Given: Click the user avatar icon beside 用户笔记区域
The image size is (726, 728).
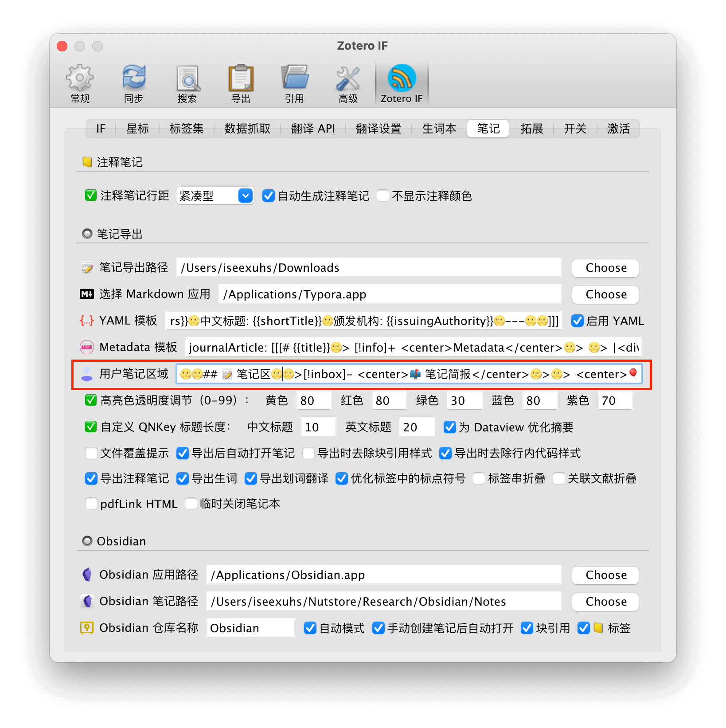Looking at the screenshot, I should (x=87, y=374).
